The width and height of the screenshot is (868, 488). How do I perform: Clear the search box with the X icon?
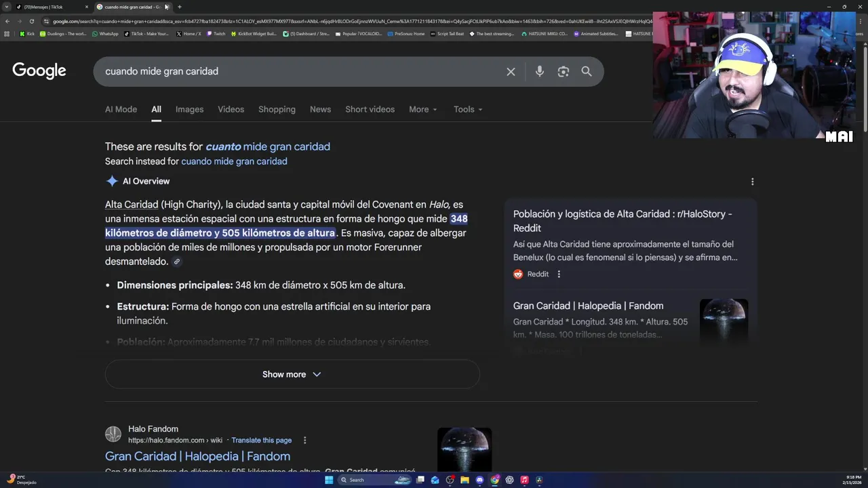[x=511, y=72]
